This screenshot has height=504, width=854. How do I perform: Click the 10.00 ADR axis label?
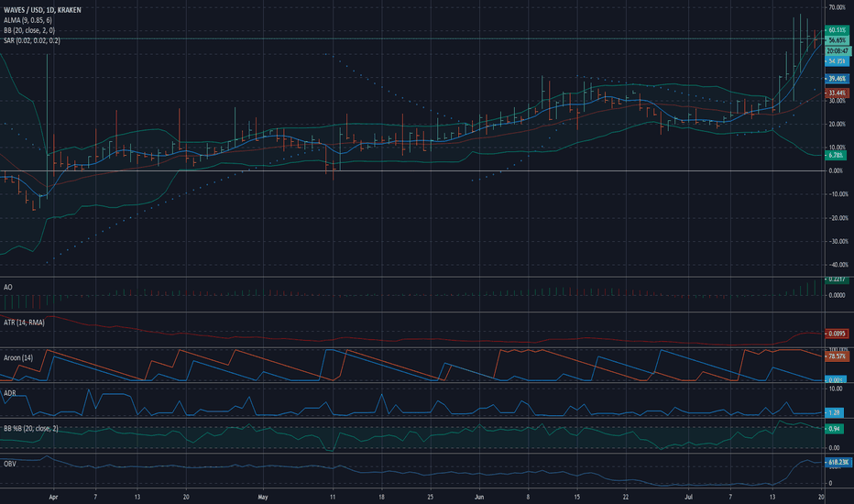click(836, 389)
